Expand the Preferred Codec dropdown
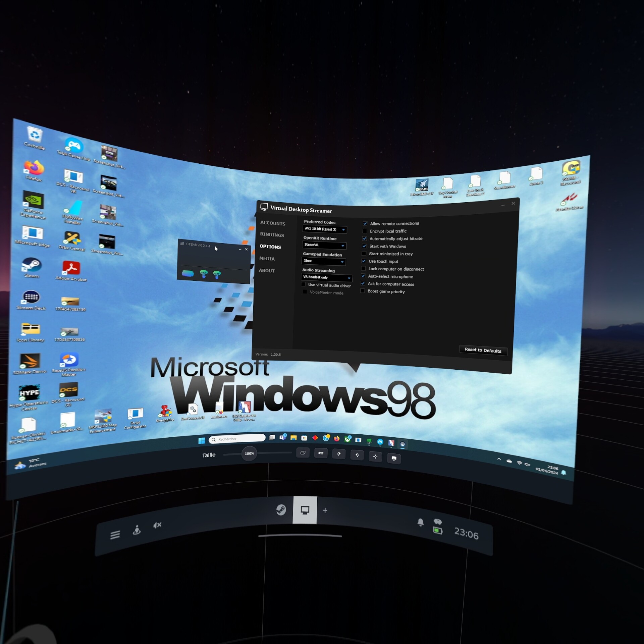644x644 pixels. click(x=325, y=229)
